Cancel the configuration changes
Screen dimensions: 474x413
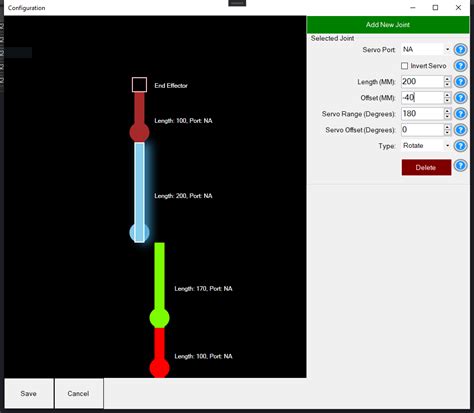[79, 393]
